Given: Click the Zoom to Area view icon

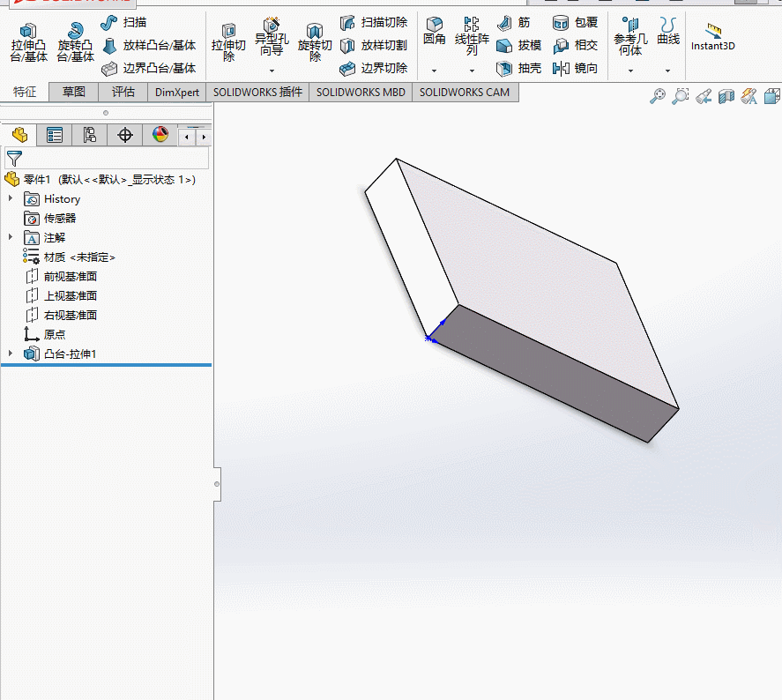Looking at the screenshot, I should click(x=680, y=96).
